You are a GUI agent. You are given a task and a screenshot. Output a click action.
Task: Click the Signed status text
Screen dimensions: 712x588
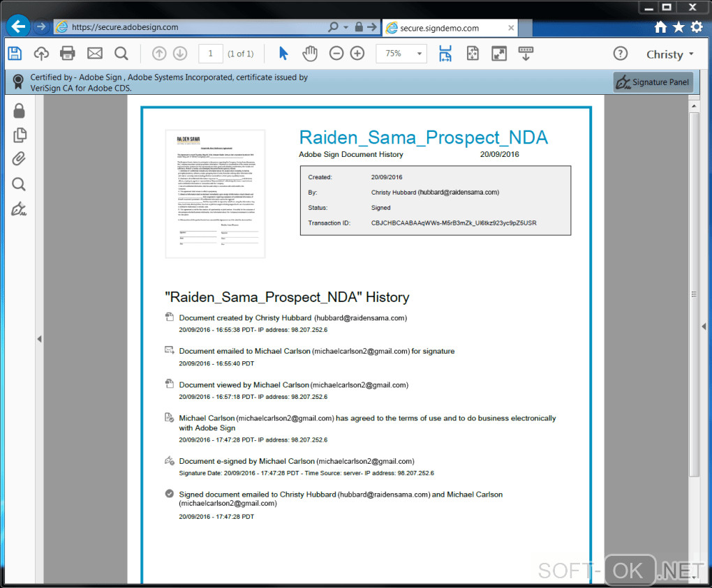click(380, 208)
